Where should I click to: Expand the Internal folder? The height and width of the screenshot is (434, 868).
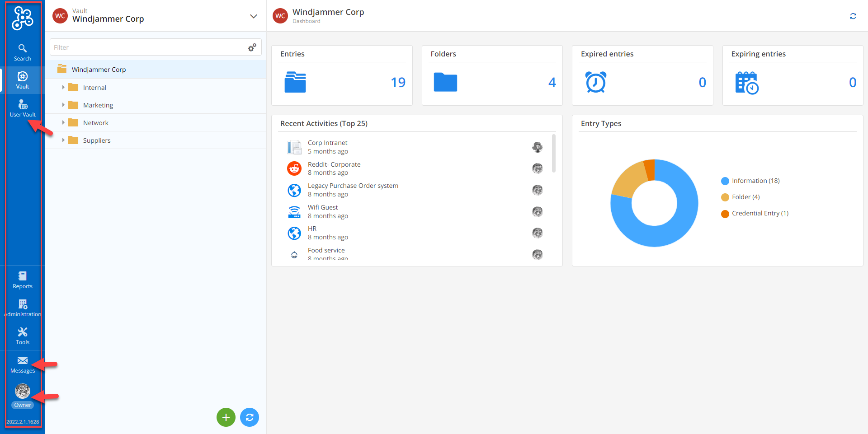point(64,87)
